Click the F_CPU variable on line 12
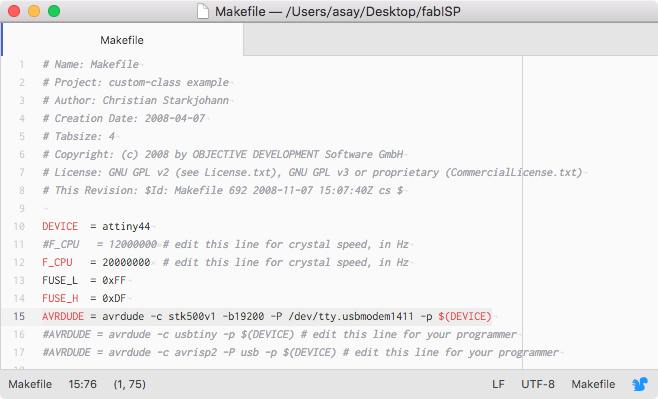658x399 pixels. [x=57, y=263]
